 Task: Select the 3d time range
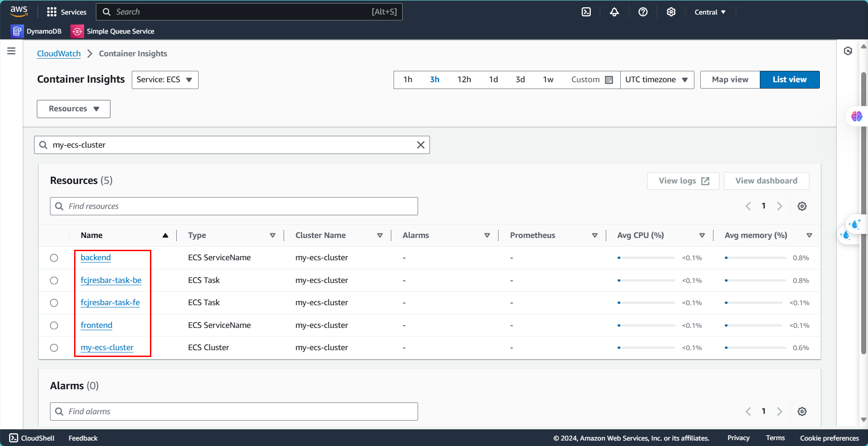coord(520,79)
